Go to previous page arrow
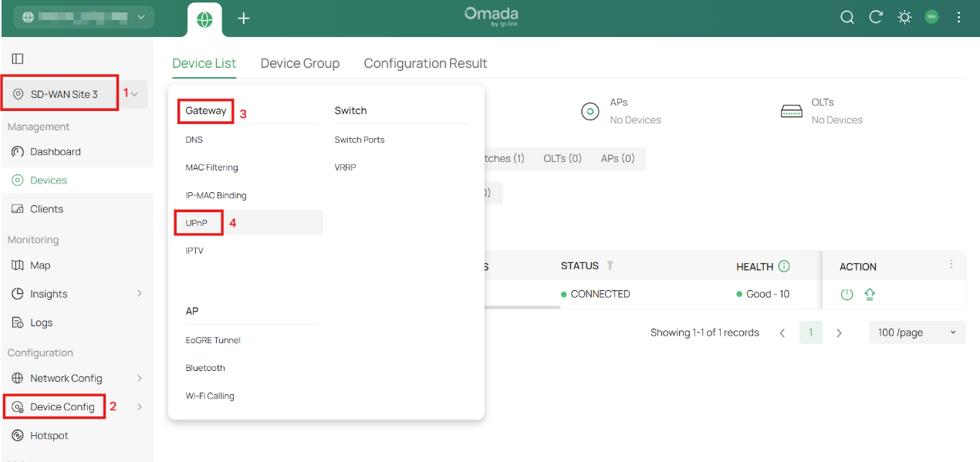Screen dimensions: 980x462 pos(782,332)
